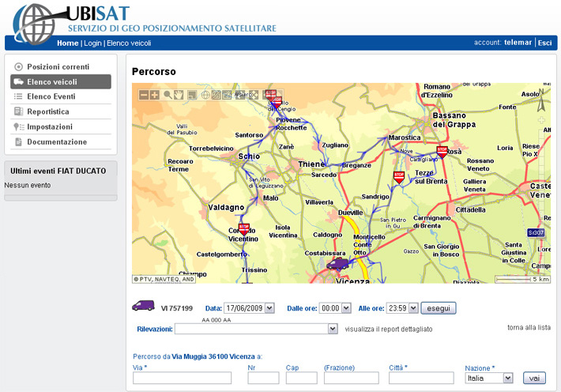Click the vai button
Screen dimensions: 561x392
click(x=534, y=378)
